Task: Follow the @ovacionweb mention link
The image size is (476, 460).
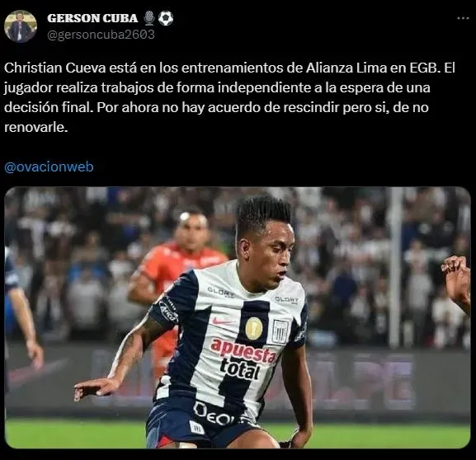Action: (49, 167)
